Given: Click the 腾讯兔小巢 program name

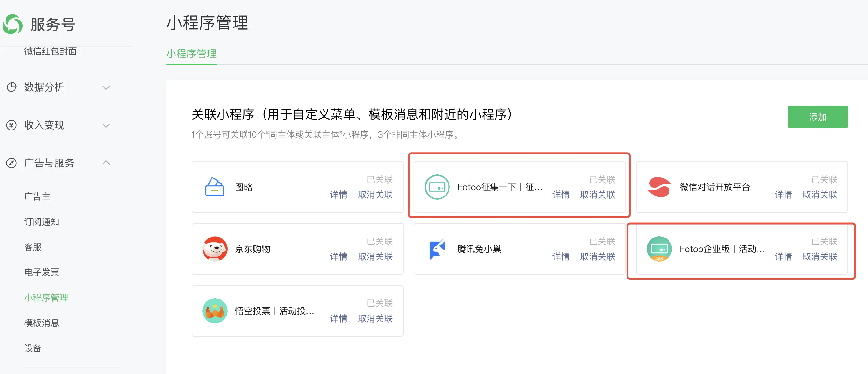Looking at the screenshot, I should pos(479,249).
